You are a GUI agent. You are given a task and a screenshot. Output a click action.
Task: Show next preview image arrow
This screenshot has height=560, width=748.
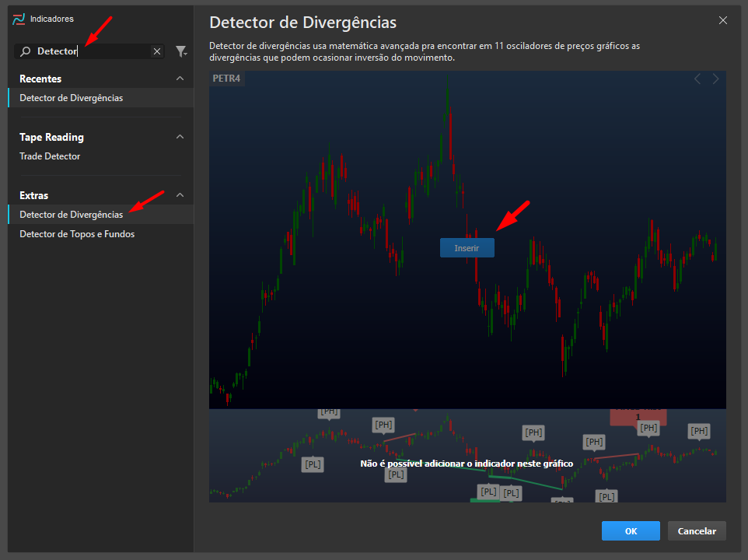coord(715,79)
